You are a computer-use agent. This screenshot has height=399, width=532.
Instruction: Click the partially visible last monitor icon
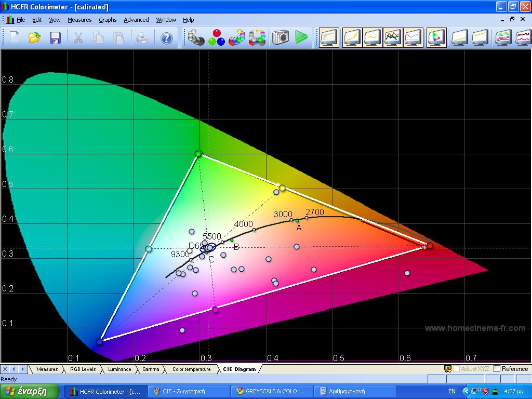[x=524, y=37]
